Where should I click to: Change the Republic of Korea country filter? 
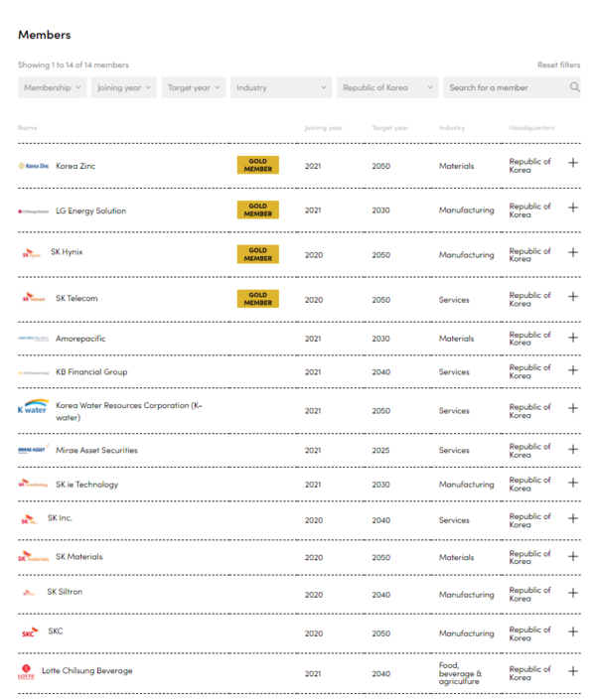387,87
